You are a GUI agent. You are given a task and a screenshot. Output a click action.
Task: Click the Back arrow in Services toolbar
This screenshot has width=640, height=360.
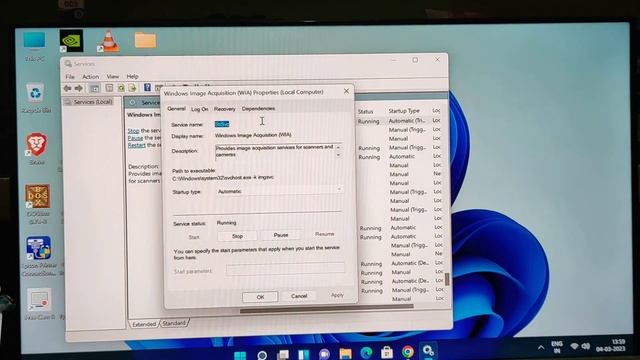[68, 88]
